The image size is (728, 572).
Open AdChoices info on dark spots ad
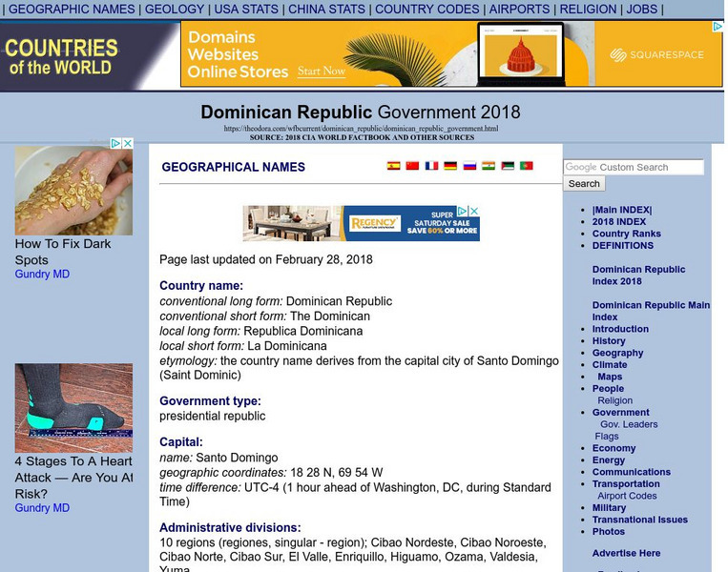116,143
